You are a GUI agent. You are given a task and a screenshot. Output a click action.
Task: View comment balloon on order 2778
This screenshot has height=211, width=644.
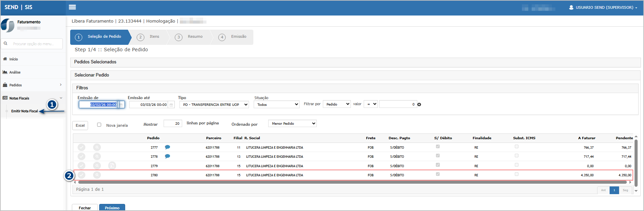tap(167, 156)
